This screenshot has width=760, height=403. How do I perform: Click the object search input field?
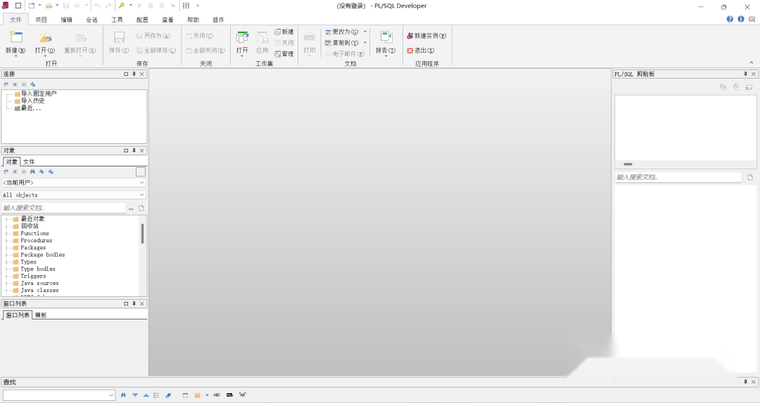(x=64, y=208)
